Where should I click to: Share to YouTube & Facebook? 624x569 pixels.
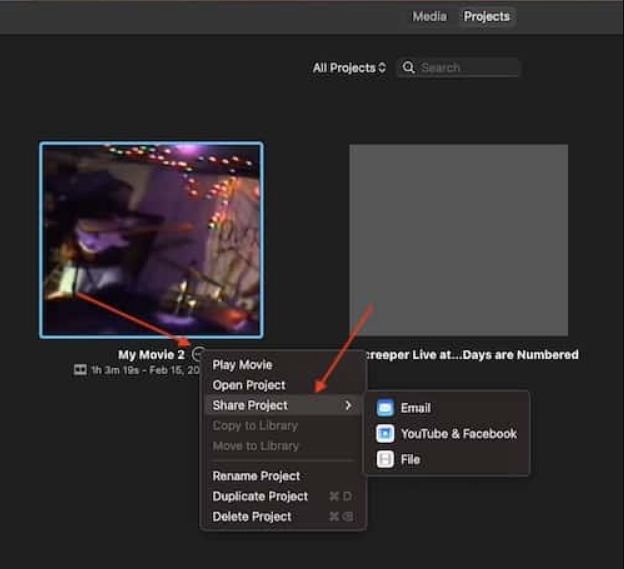(447, 434)
